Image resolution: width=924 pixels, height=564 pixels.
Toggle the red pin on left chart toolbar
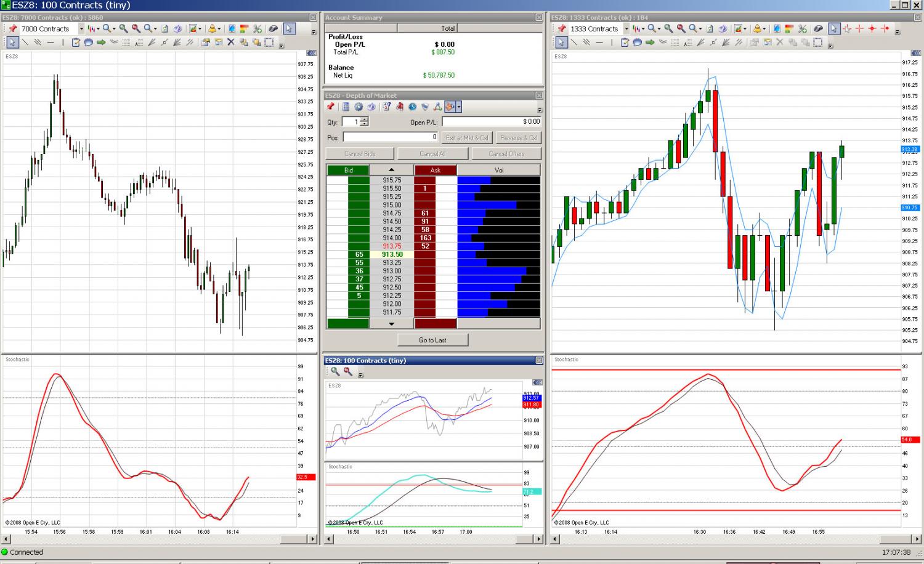(12, 28)
